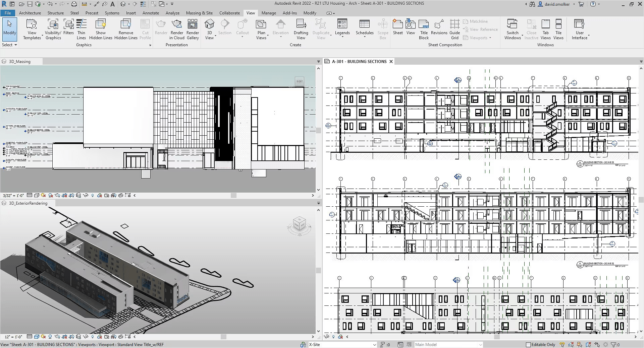Open the Schedules tool

click(x=364, y=28)
